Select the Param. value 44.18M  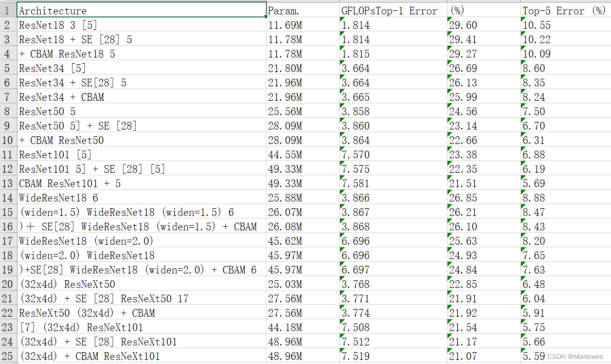[303, 327]
